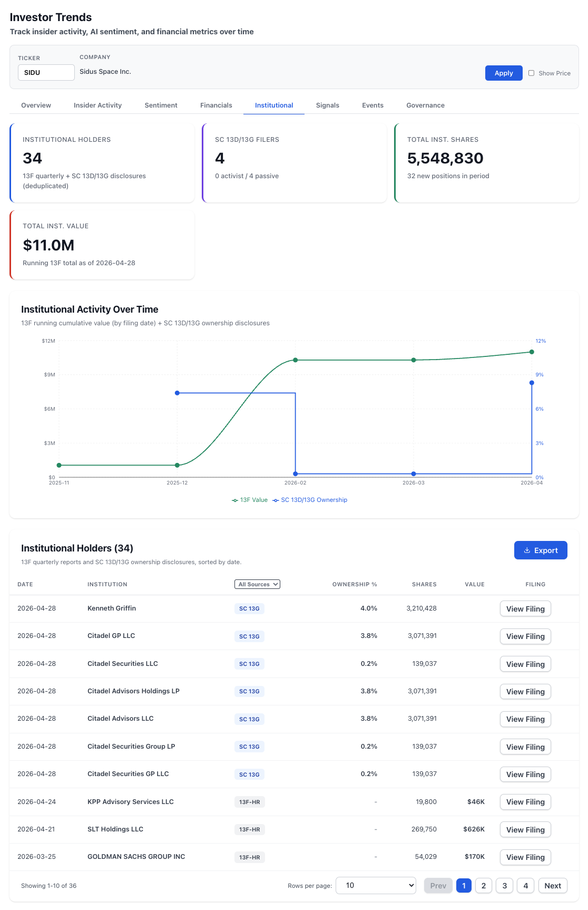This screenshot has width=588, height=910.
Task: Select the Institutional tab
Action: click(x=274, y=105)
